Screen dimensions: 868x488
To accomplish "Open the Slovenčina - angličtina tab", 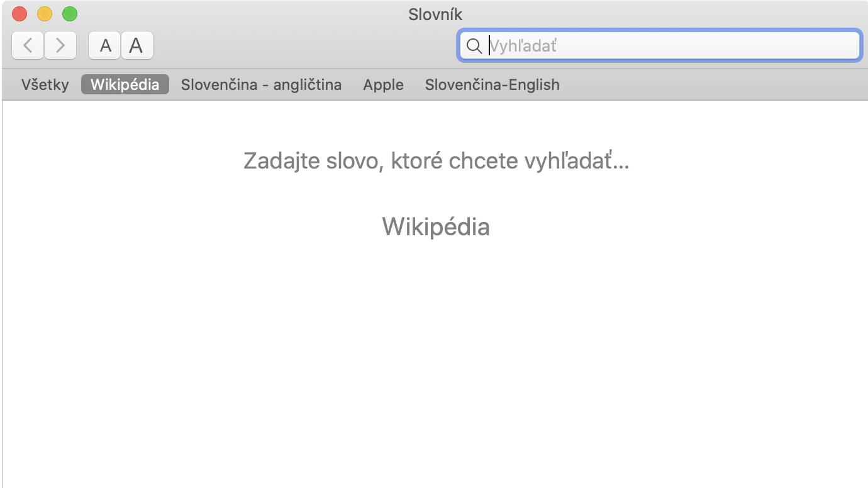I will pyautogui.click(x=261, y=84).
